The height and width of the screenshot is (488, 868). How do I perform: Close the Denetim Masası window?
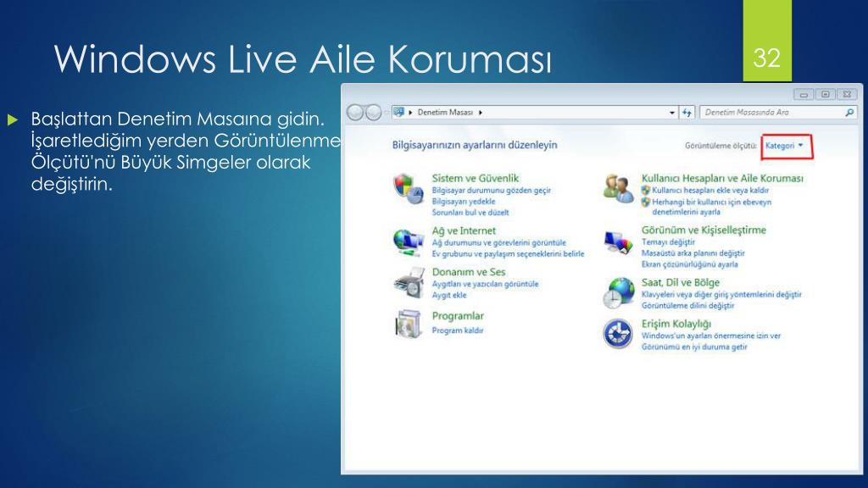847,95
